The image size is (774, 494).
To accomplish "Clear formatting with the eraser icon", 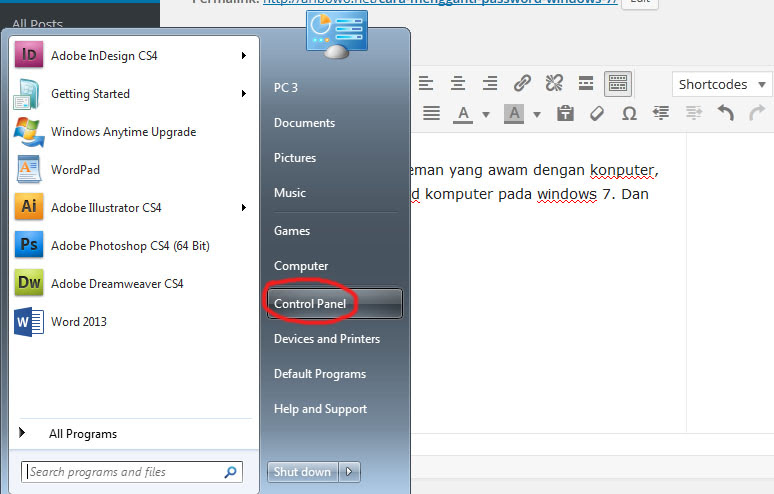I will click(597, 114).
